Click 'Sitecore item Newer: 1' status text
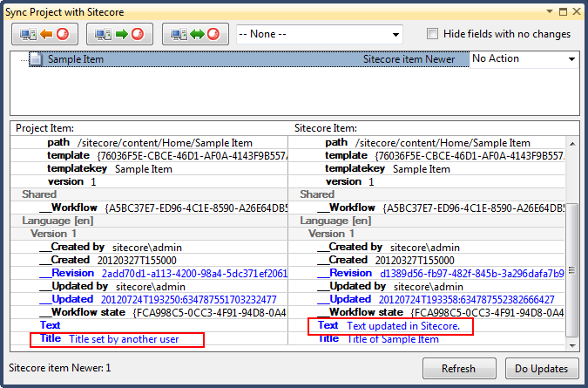The image size is (588, 388). [x=60, y=368]
